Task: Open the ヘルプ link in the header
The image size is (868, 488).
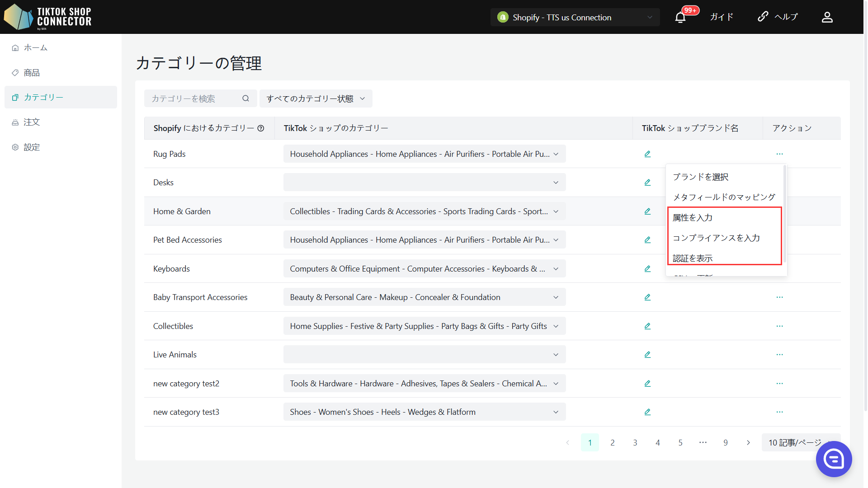Action: coord(786,17)
